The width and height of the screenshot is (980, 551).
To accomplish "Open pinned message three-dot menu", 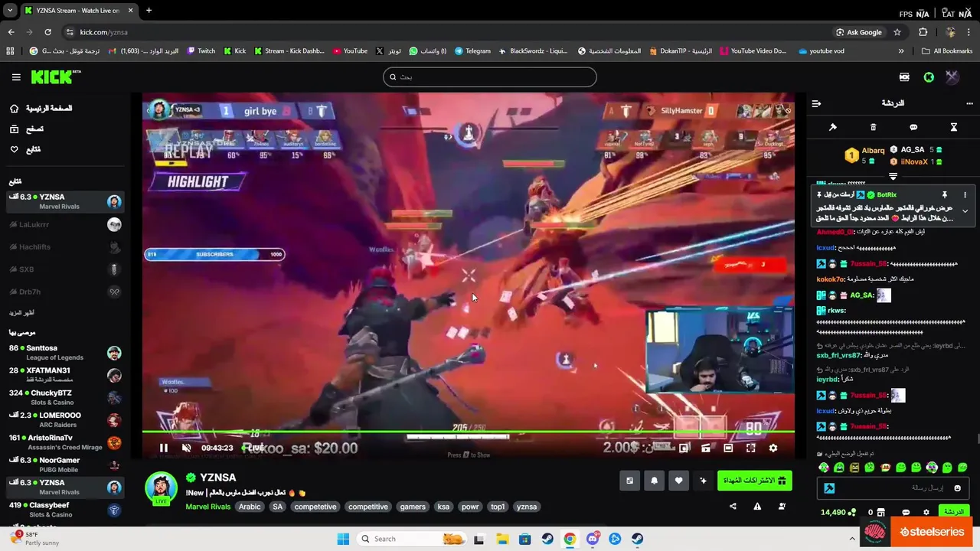I will 965,195.
